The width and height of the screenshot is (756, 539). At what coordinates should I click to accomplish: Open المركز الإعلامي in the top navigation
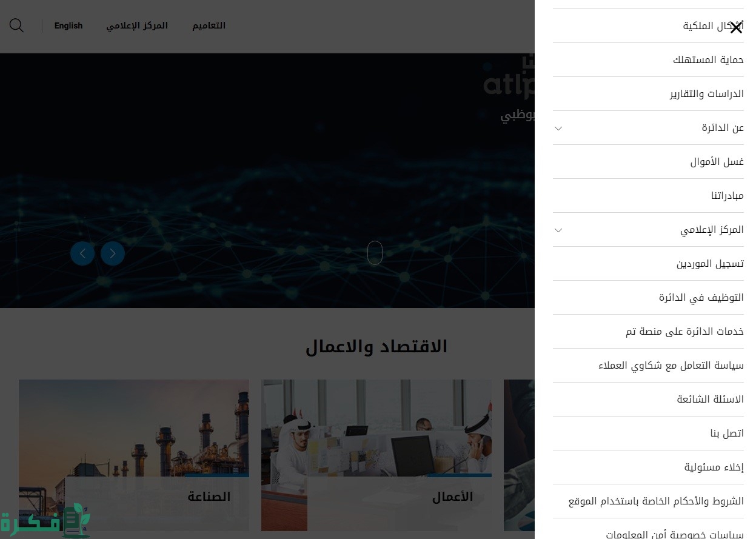(137, 25)
